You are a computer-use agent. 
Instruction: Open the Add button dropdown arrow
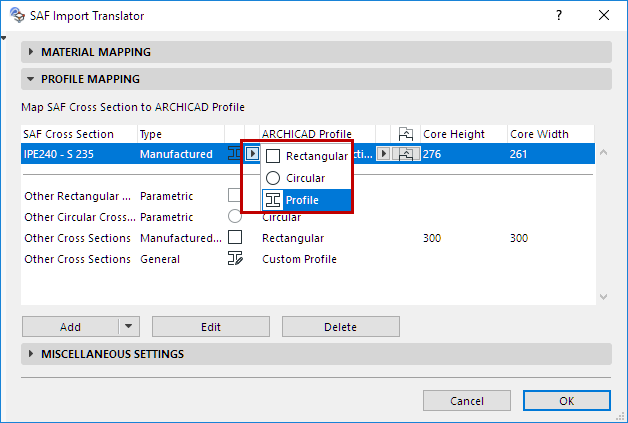129,326
